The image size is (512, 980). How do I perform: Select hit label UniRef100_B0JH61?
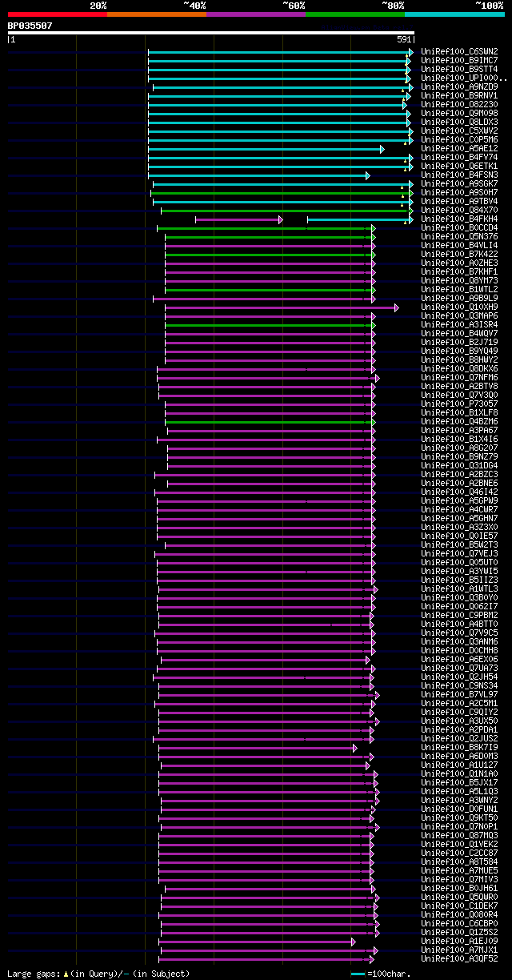459,888
